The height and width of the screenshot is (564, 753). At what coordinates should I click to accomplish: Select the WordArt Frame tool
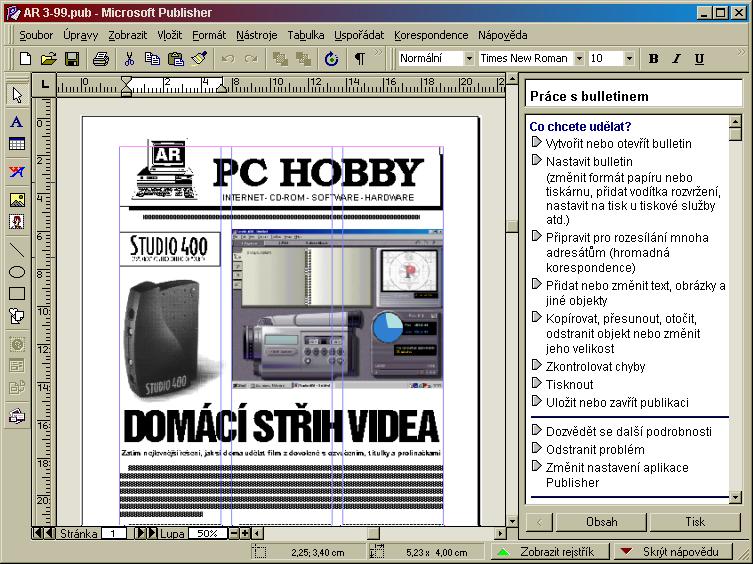tap(17, 172)
